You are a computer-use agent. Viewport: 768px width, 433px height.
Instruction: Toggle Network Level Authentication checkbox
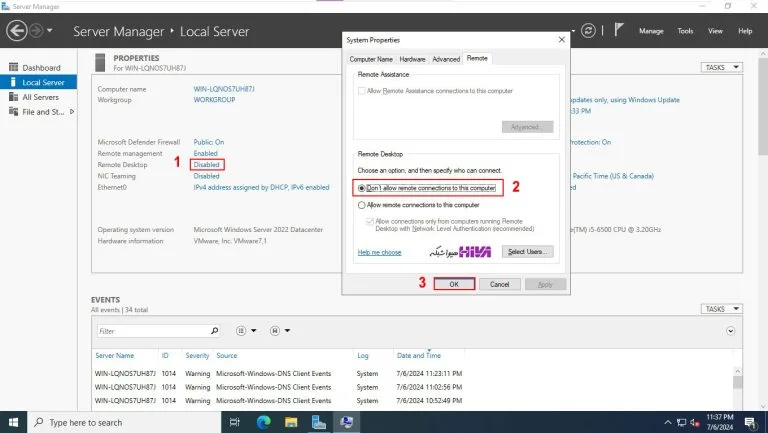pyautogui.click(x=370, y=221)
